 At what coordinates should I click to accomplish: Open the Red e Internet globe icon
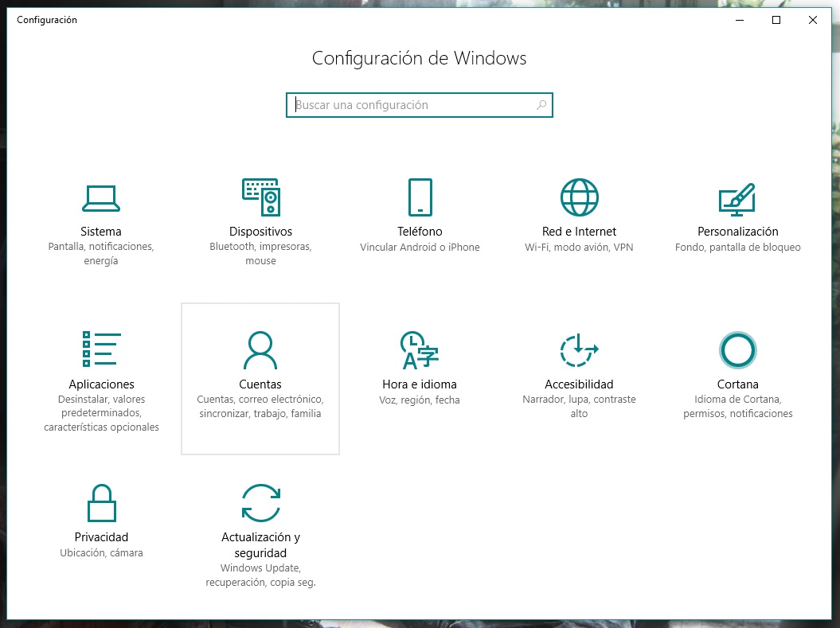(579, 197)
